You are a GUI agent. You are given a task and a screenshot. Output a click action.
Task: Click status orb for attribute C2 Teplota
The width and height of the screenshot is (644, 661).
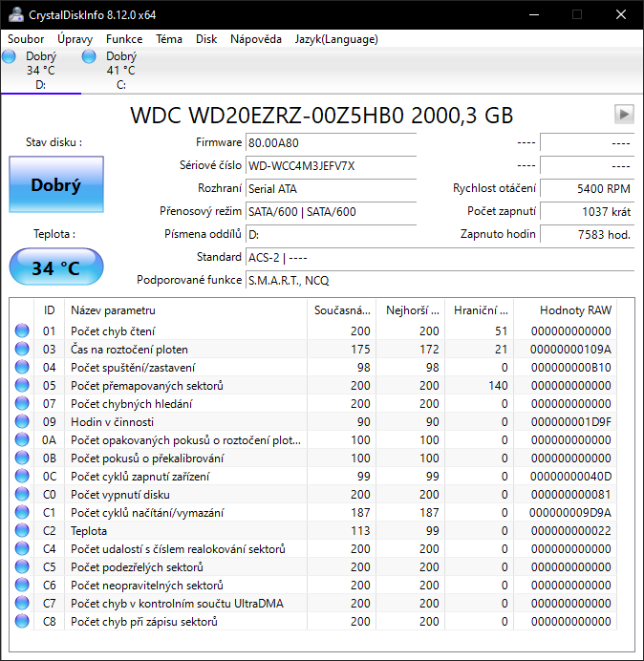tap(22, 531)
